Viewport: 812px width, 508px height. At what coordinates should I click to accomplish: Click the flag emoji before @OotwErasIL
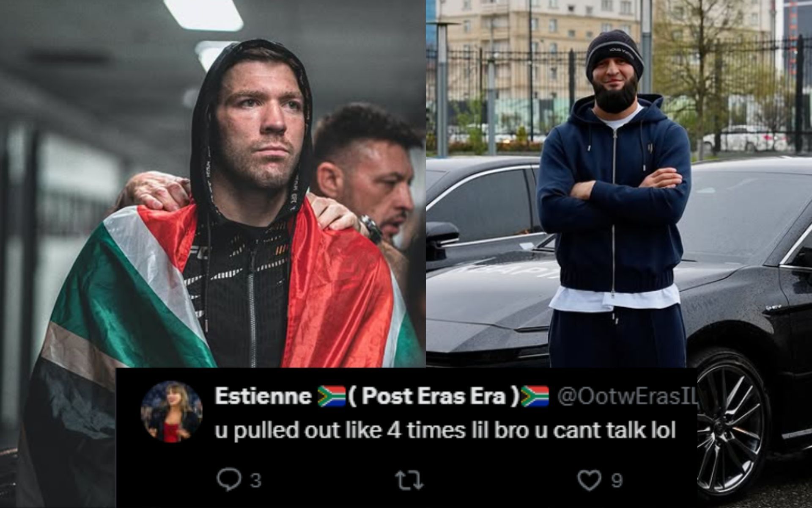[x=536, y=396]
